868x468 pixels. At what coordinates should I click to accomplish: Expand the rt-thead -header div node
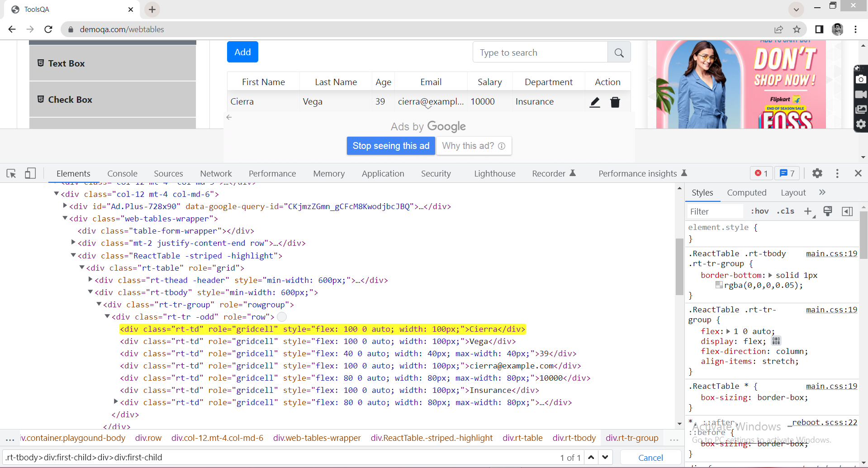coord(90,280)
